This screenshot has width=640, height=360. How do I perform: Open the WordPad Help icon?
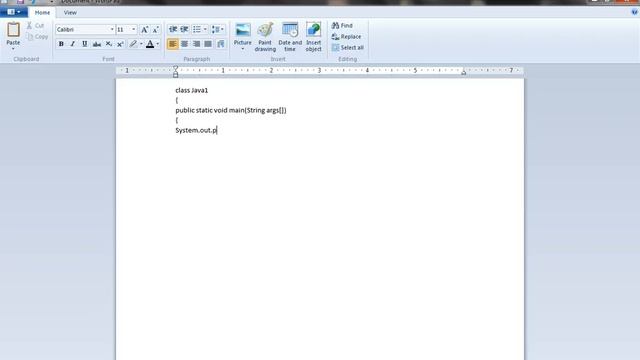[x=634, y=12]
